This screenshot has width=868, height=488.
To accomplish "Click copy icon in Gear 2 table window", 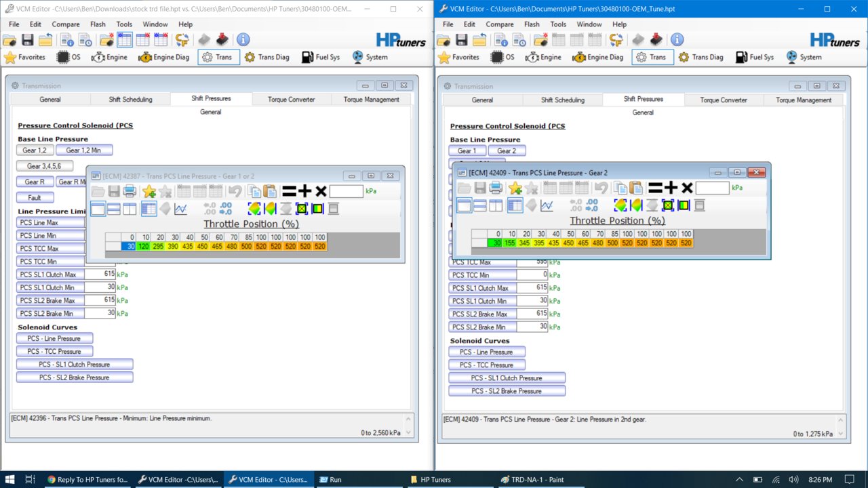I will pyautogui.click(x=620, y=188).
